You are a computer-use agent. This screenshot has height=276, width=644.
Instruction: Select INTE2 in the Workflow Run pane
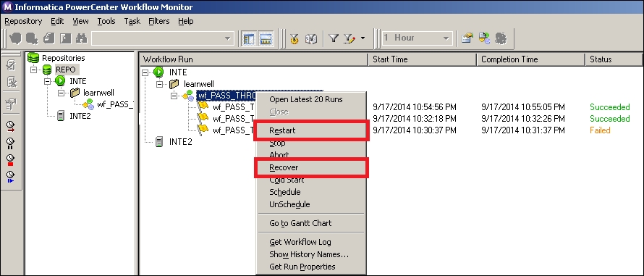[x=180, y=142]
